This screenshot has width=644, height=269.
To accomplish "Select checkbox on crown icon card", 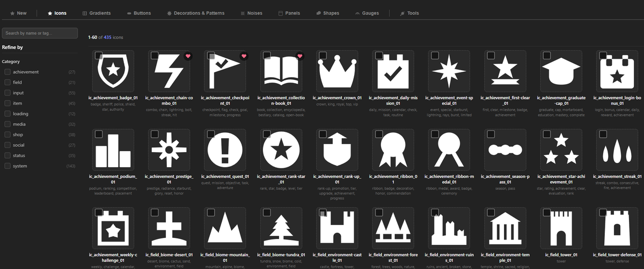I will (x=323, y=55).
